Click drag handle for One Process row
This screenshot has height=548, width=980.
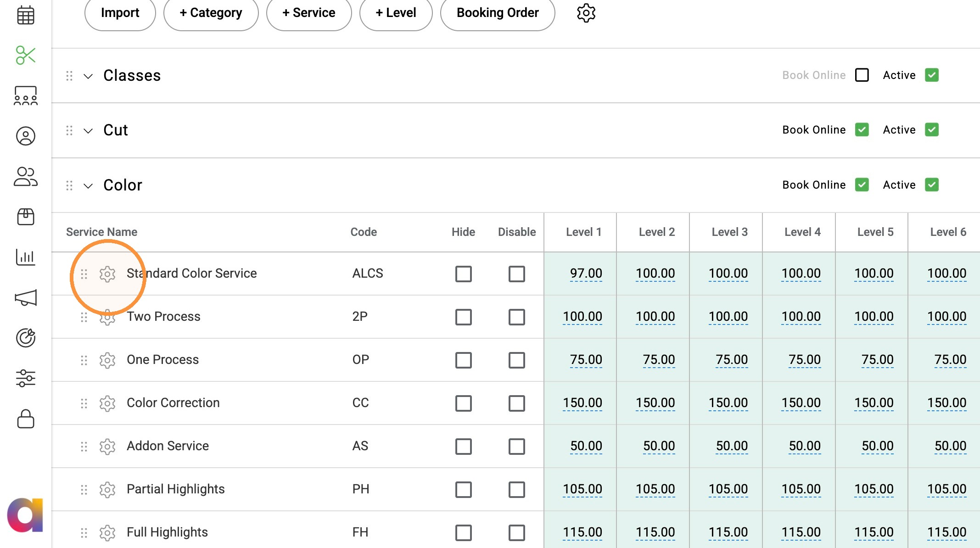pyautogui.click(x=84, y=360)
